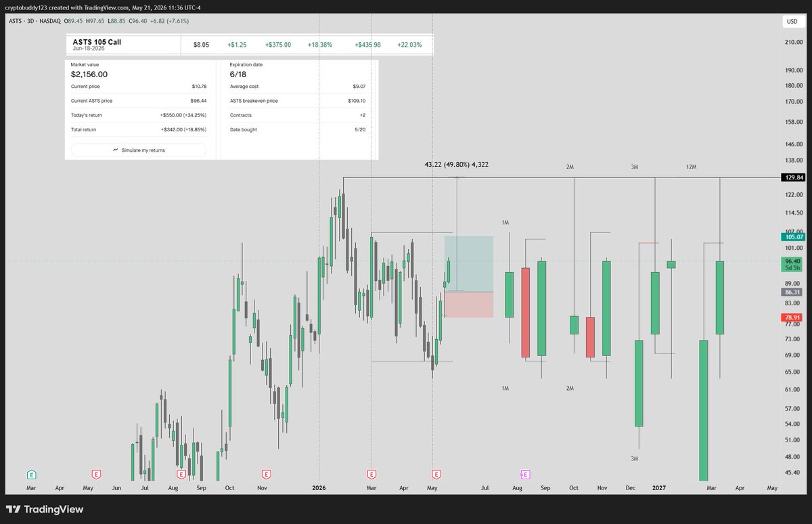This screenshot has height=524, width=812.
Task: Click the 2027 year label on time axis
Action: click(x=658, y=487)
